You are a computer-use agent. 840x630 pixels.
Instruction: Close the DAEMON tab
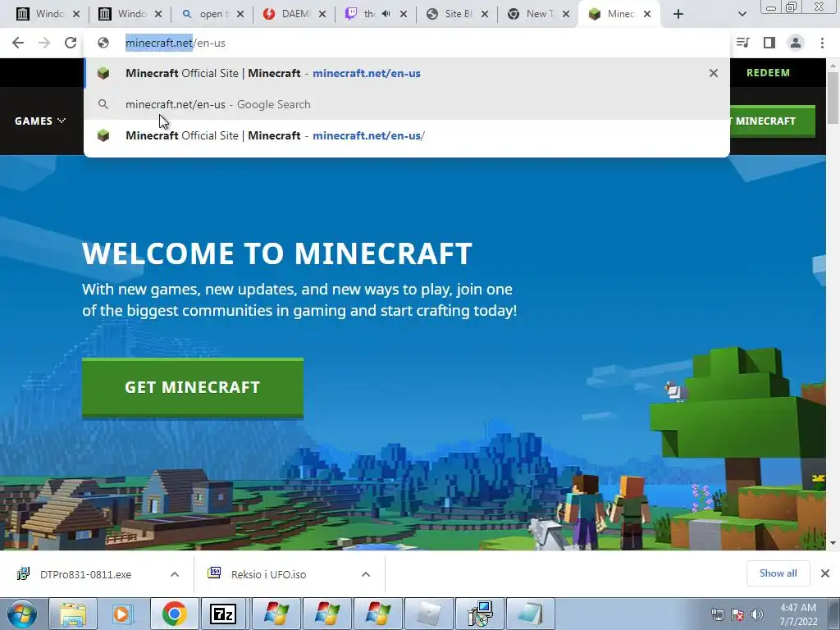(322, 14)
